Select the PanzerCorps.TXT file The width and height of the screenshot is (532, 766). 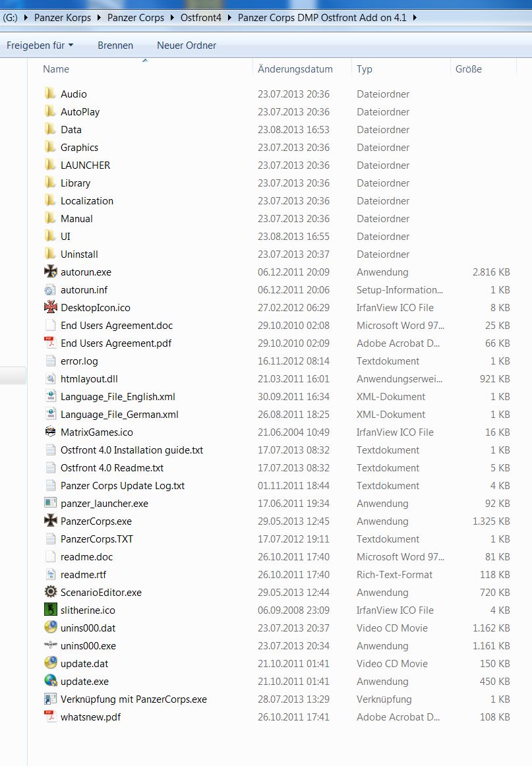point(97,539)
